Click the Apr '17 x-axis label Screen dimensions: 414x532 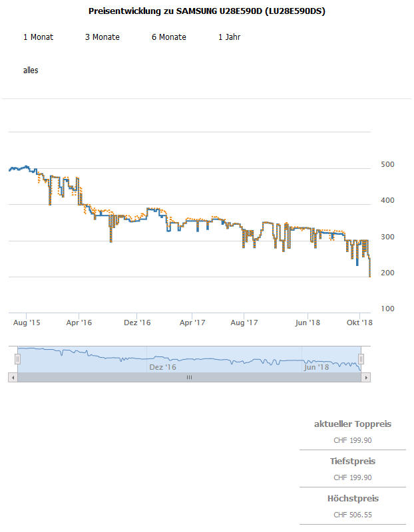click(x=193, y=323)
